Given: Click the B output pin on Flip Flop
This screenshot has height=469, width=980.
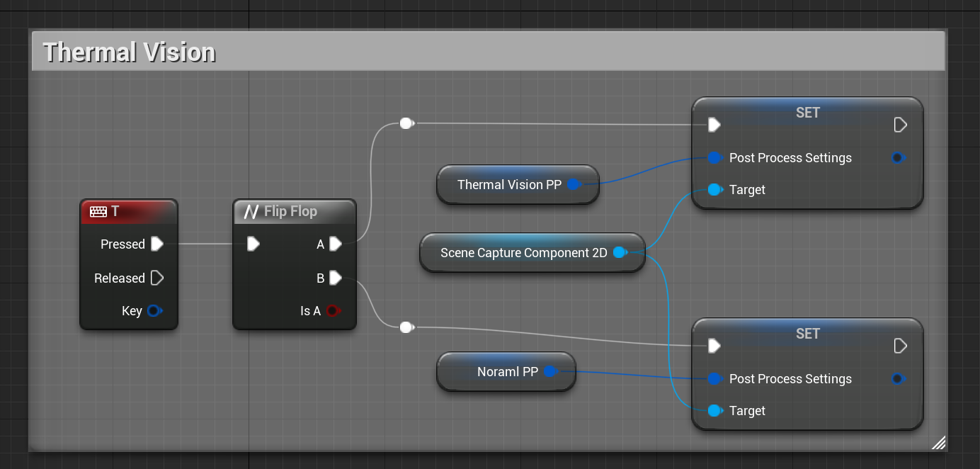Looking at the screenshot, I should (336, 278).
